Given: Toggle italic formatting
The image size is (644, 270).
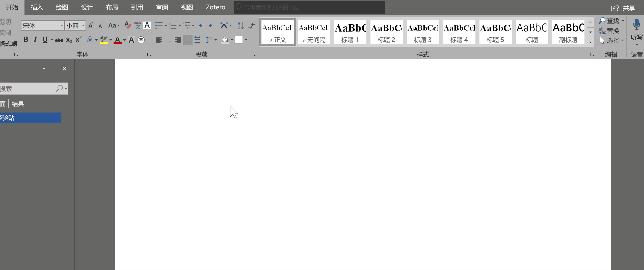Looking at the screenshot, I should point(35,40).
